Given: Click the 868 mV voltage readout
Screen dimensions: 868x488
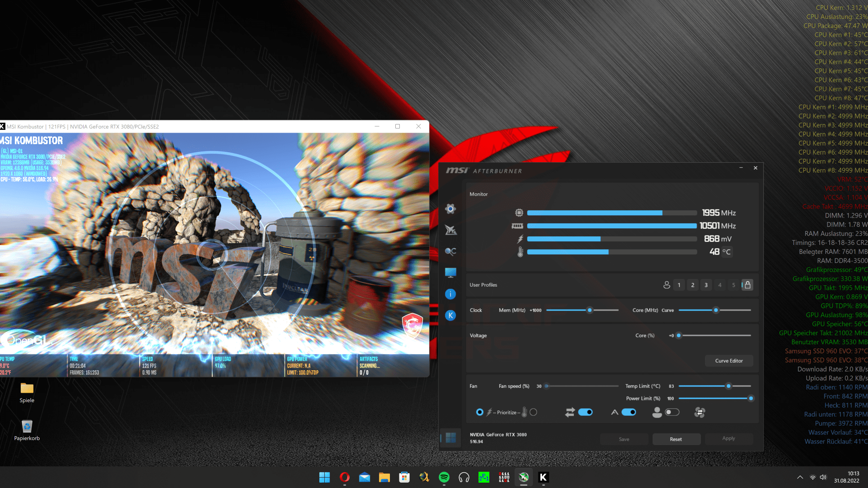Looking at the screenshot, I should point(718,239).
